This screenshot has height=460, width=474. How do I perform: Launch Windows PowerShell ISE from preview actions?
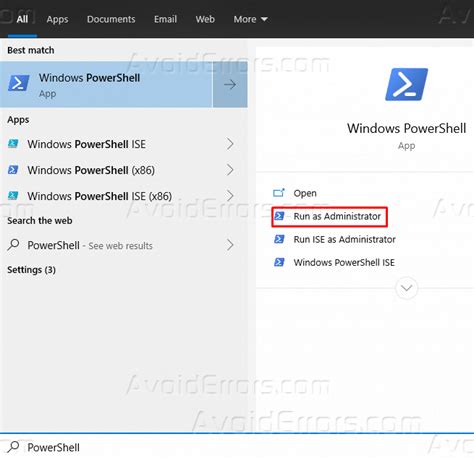(344, 262)
